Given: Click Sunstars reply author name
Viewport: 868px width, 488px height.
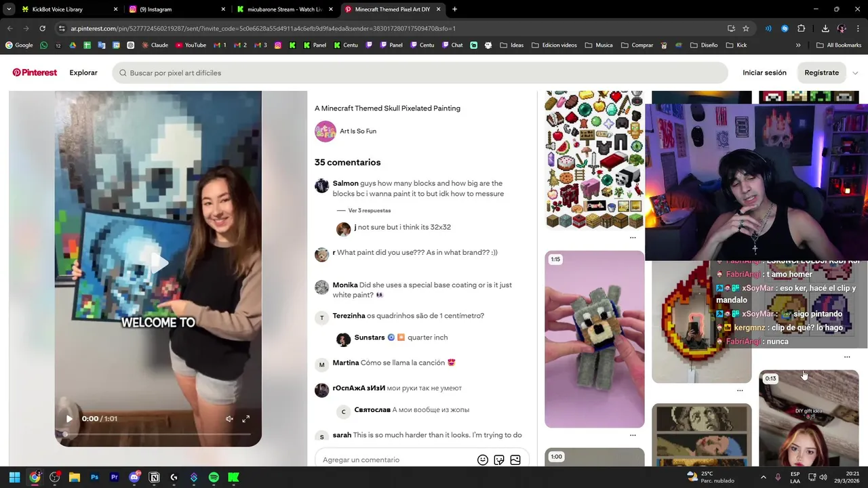Looking at the screenshot, I should pos(369,338).
